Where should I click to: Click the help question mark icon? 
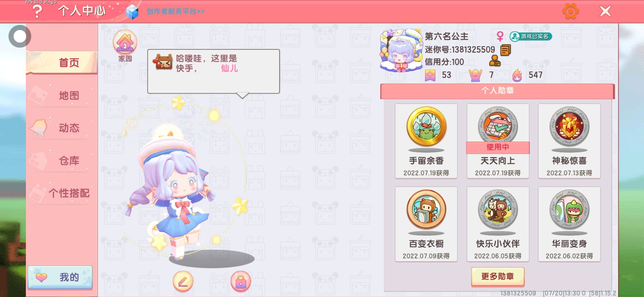pyautogui.click(x=37, y=11)
